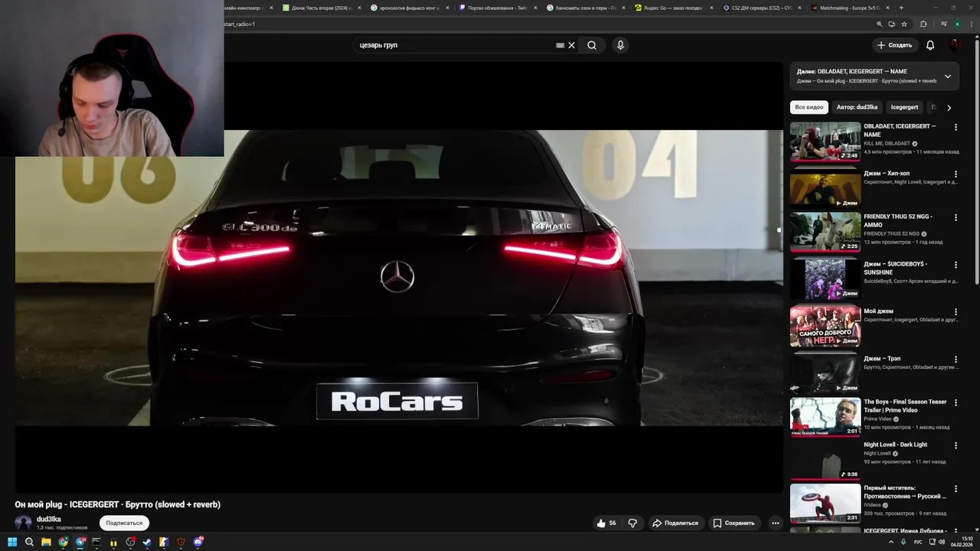Select the 'Все видео' filter chip
This screenshot has width=980, height=551.
pyautogui.click(x=809, y=107)
